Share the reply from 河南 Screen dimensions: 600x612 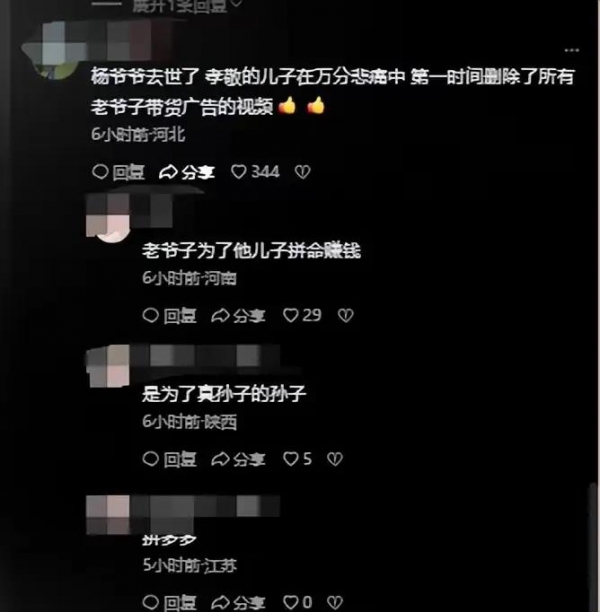tap(238, 315)
